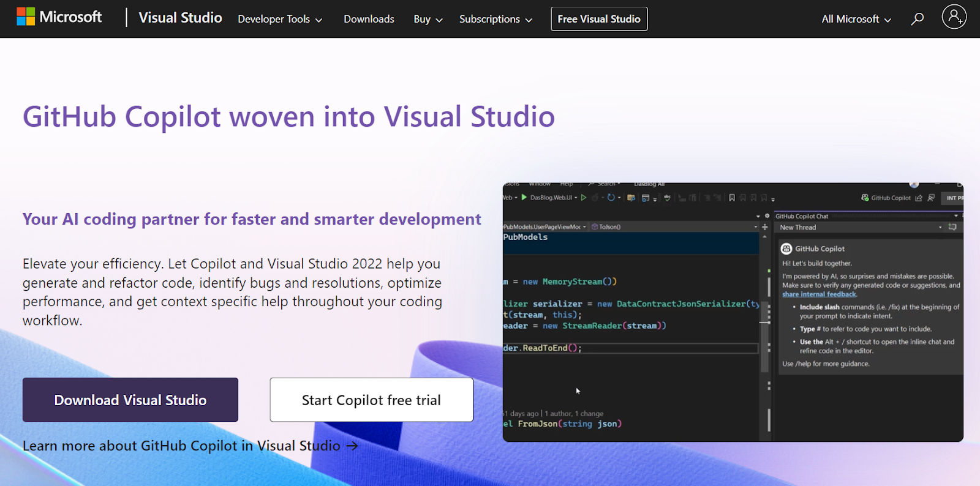Click the 'GitHub Copilot woven into Visual Studio' headline

288,116
